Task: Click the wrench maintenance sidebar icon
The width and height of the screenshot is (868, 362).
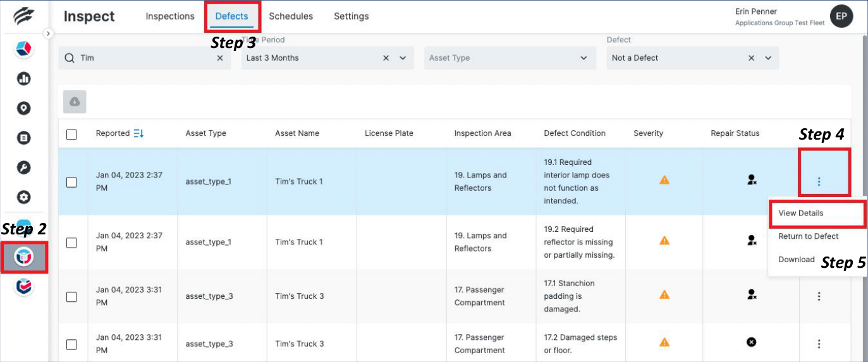Action: [x=24, y=167]
